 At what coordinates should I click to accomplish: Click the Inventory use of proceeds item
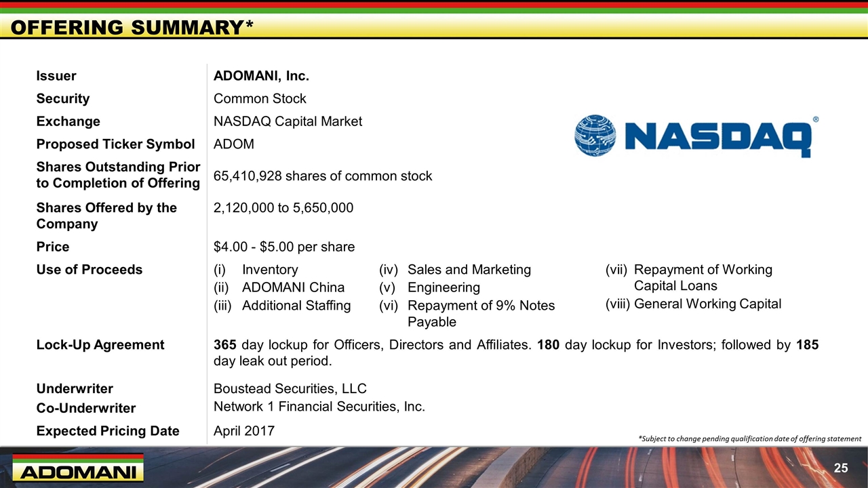270,270
